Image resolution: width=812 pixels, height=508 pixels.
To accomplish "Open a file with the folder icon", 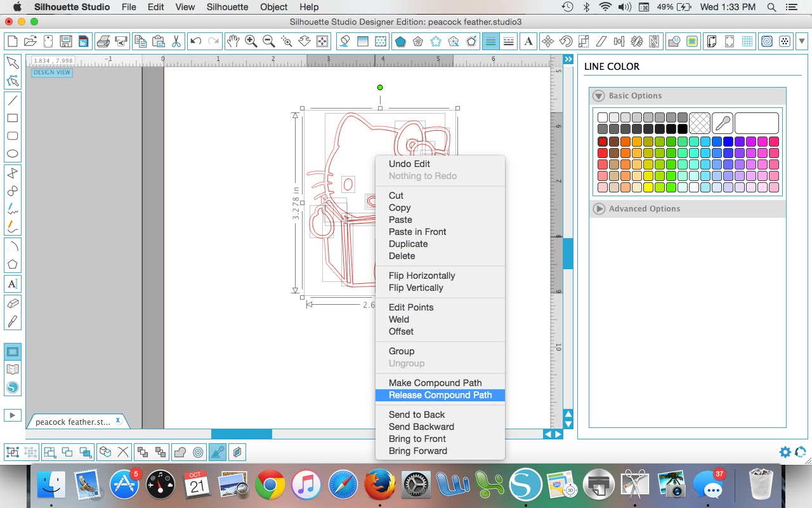I will tap(30, 41).
